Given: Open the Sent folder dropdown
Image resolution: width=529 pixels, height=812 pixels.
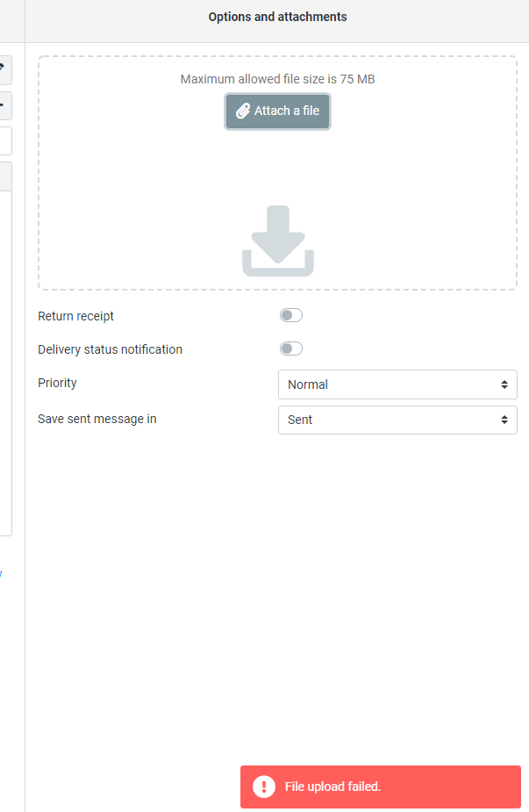Looking at the screenshot, I should (397, 420).
